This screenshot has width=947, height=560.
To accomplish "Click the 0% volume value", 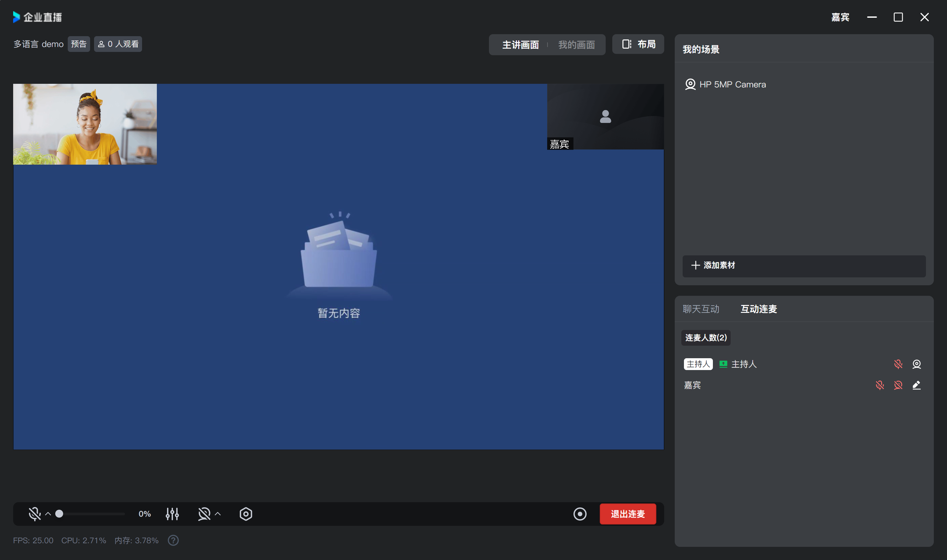I will coord(145,514).
